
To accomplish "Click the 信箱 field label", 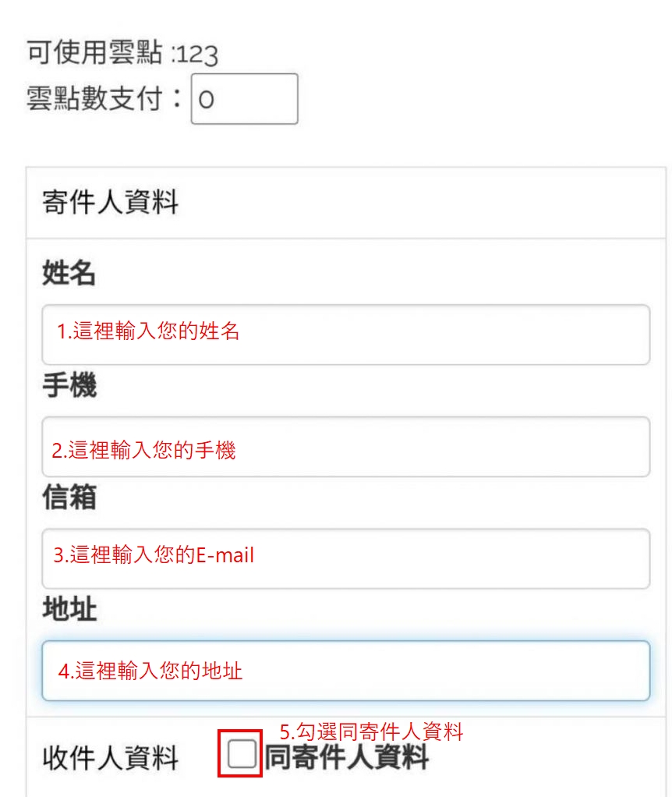I will (69, 498).
